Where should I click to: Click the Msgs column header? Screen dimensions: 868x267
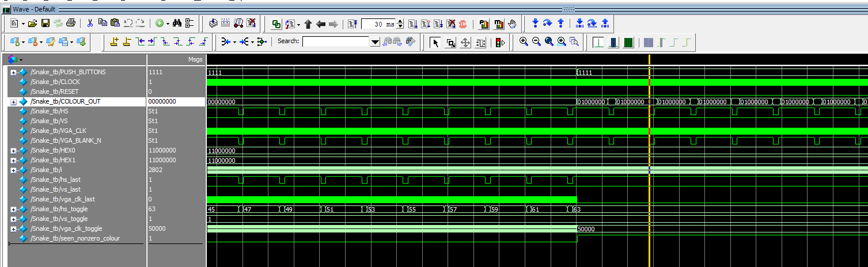click(176, 59)
